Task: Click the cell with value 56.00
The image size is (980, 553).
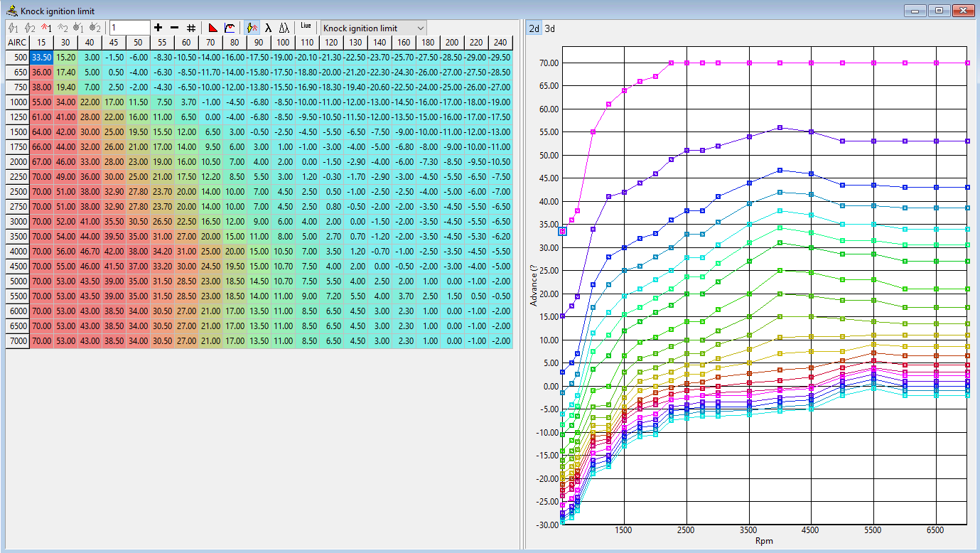Action: [x=65, y=251]
